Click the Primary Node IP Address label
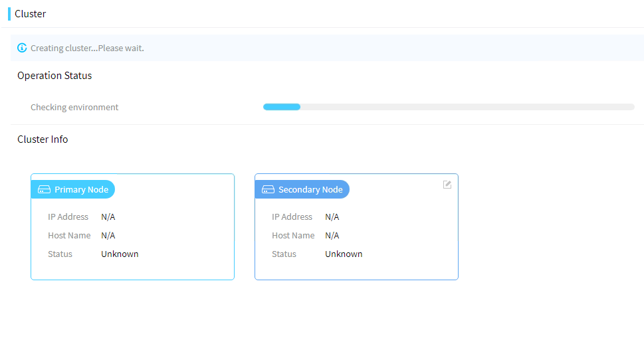This screenshot has width=644, height=342. [68, 216]
